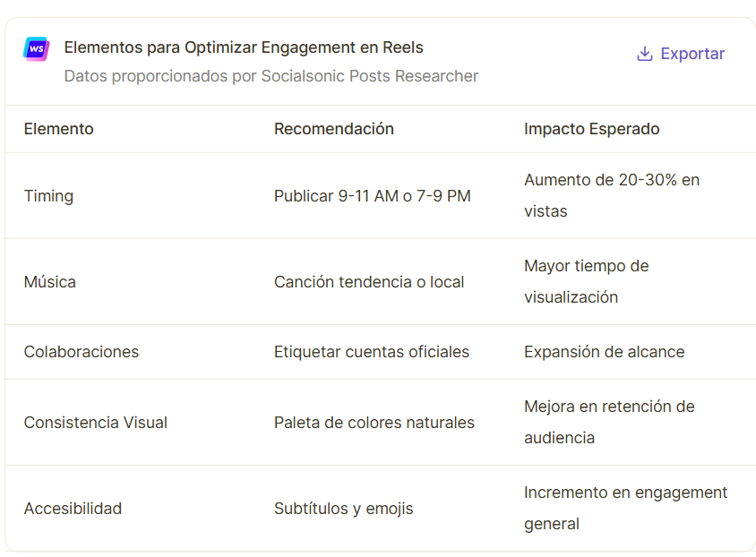Screen dimensions: 756x557
Task: Select the Timing row cell
Action: [x=48, y=196]
